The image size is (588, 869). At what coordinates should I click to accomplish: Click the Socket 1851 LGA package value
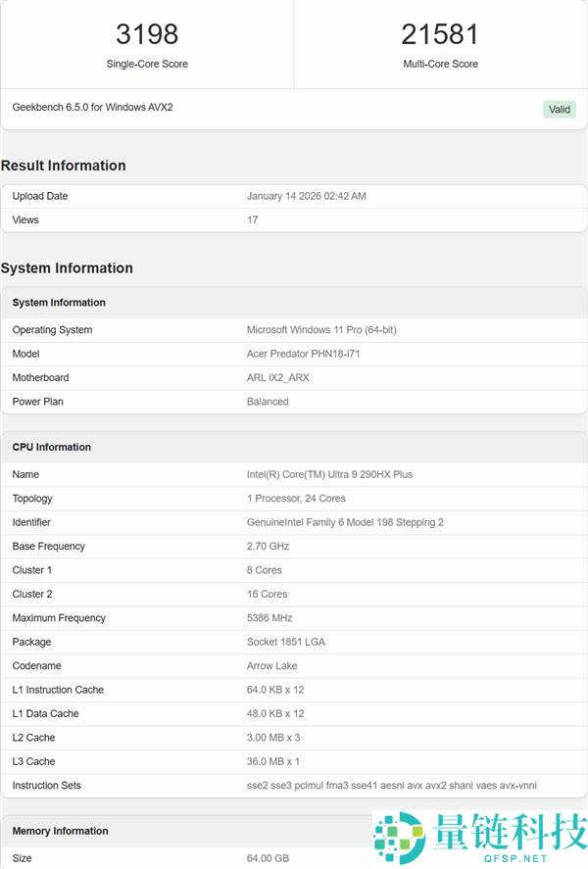(x=285, y=642)
